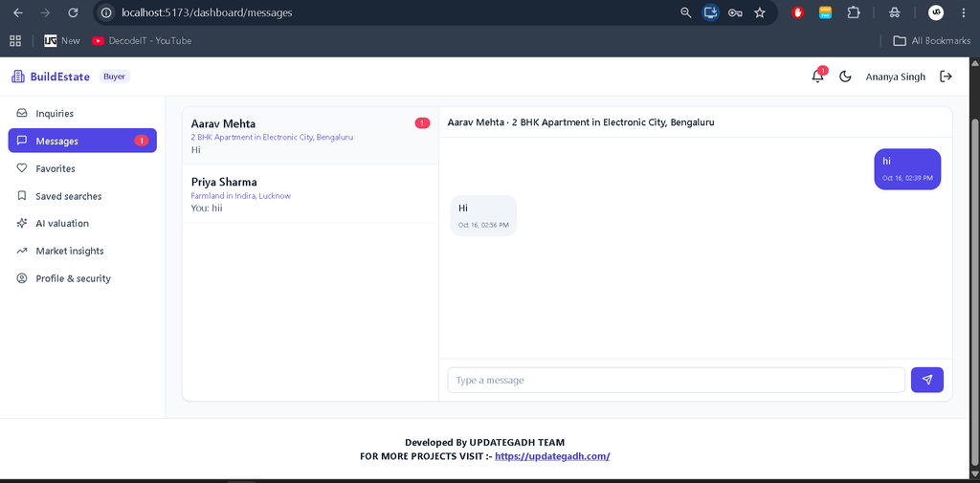Click the Favorites heart icon
980x483 pixels.
point(22,168)
